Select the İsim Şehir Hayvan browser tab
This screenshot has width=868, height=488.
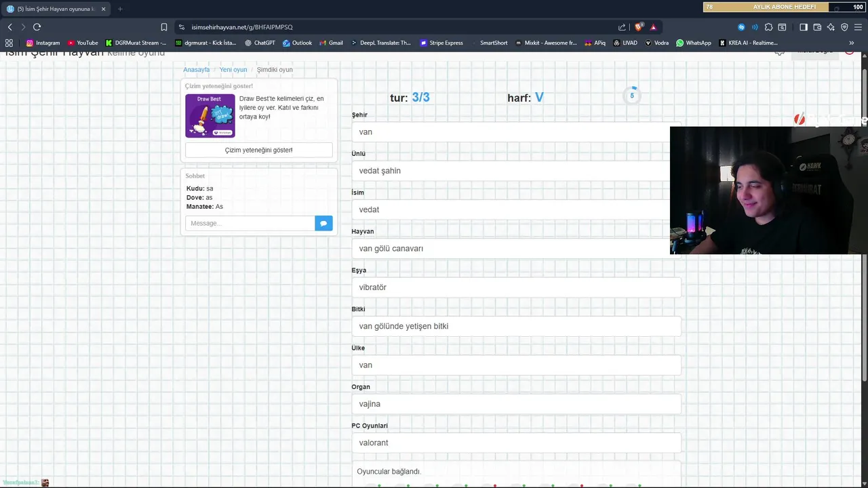point(56,9)
